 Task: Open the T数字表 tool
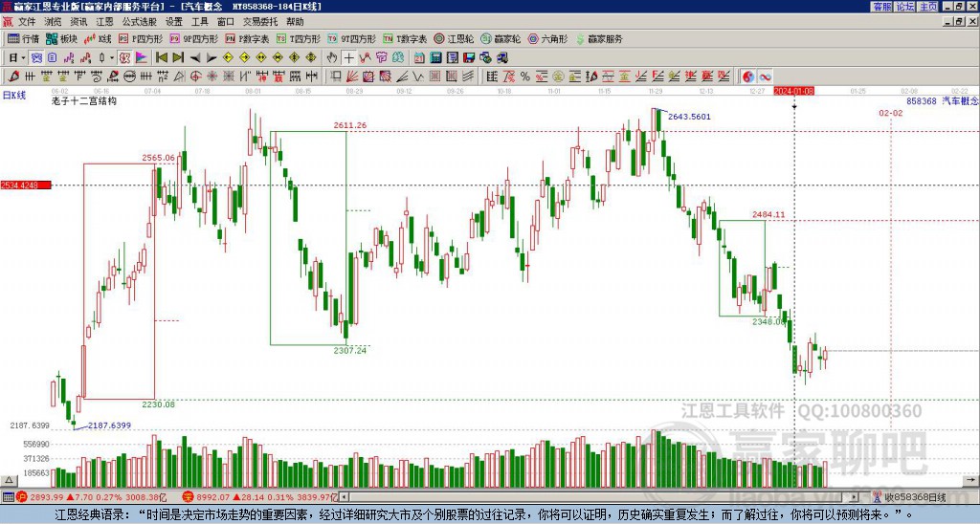[x=405, y=38]
